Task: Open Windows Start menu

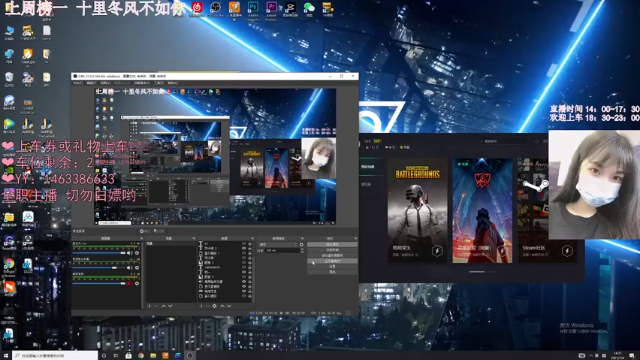Action: pyautogui.click(x=5, y=356)
